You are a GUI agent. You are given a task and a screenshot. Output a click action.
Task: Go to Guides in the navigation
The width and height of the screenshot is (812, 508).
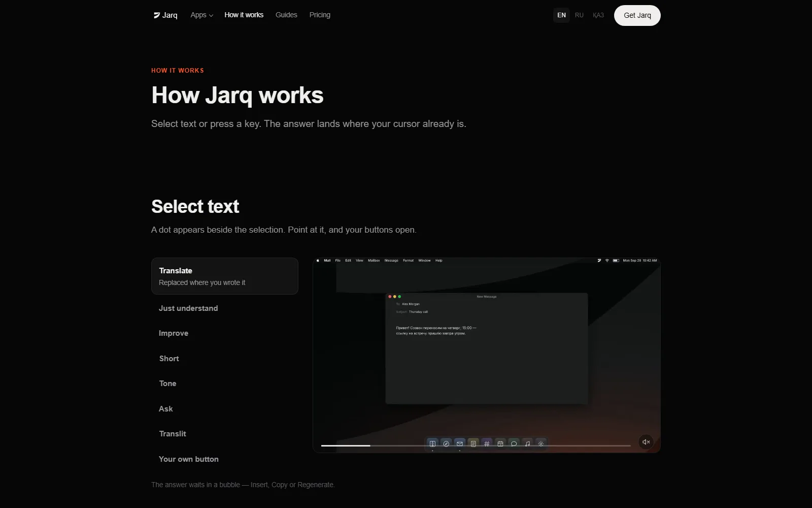[286, 15]
